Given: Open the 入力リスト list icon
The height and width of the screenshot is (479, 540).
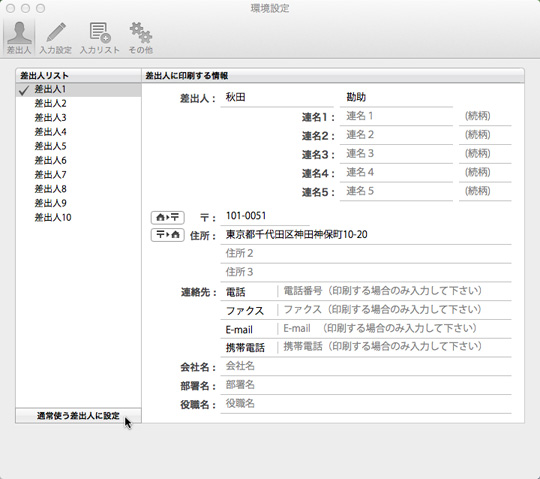Looking at the screenshot, I should tap(100, 38).
